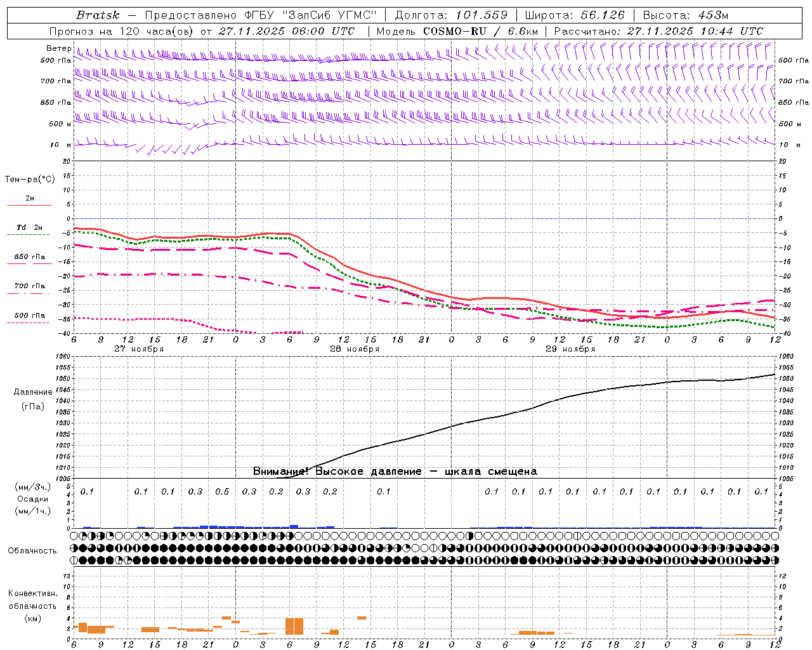
Task: Click the '29 ноября' date label
Action: point(570,349)
